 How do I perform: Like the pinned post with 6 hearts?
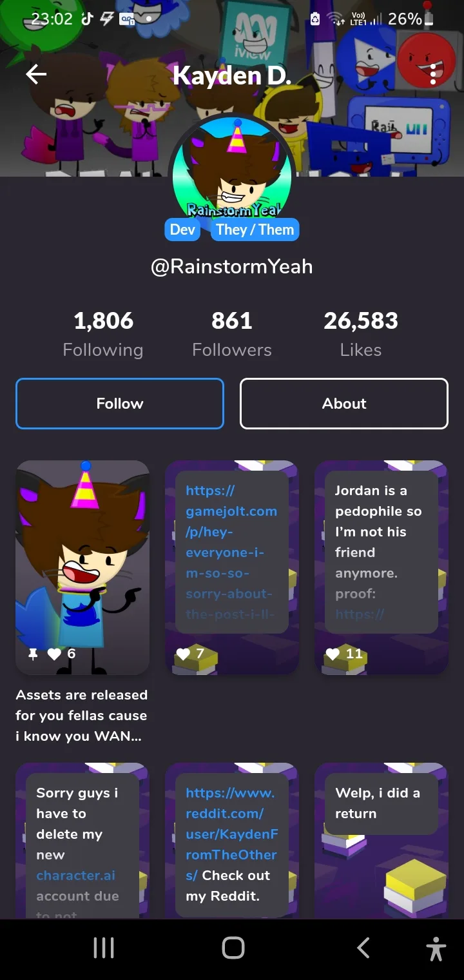pyautogui.click(x=55, y=654)
